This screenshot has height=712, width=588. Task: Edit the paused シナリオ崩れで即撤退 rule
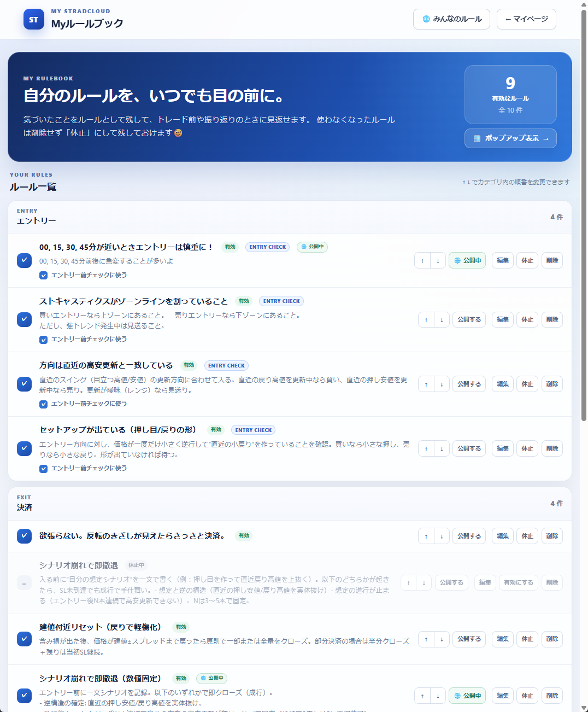tap(485, 583)
